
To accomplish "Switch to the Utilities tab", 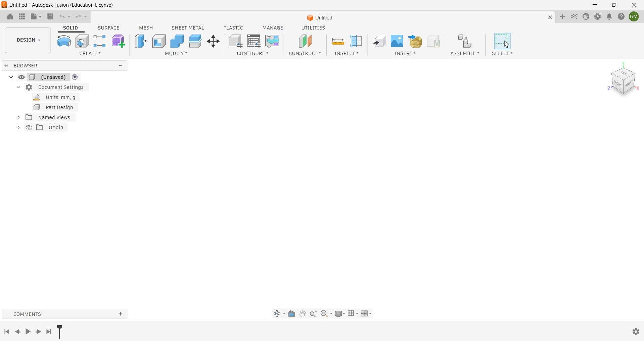I will click(313, 28).
